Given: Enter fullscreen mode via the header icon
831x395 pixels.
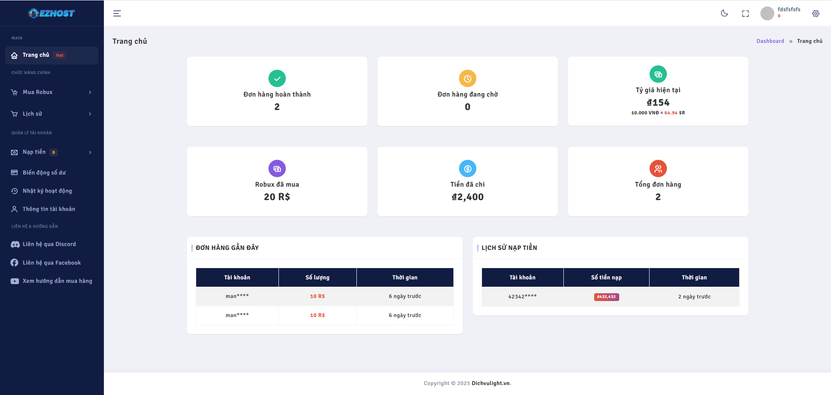Looking at the screenshot, I should (x=745, y=13).
